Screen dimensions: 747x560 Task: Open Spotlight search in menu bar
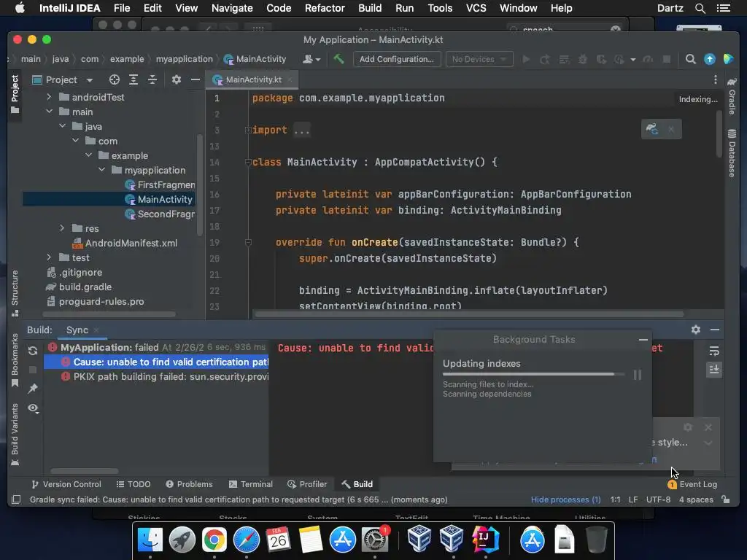[x=700, y=8]
